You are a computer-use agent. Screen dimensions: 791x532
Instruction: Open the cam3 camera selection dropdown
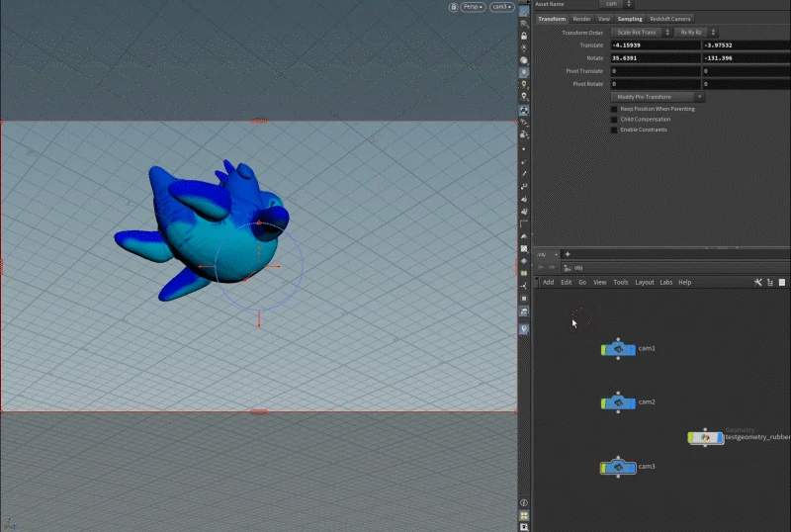pos(501,7)
